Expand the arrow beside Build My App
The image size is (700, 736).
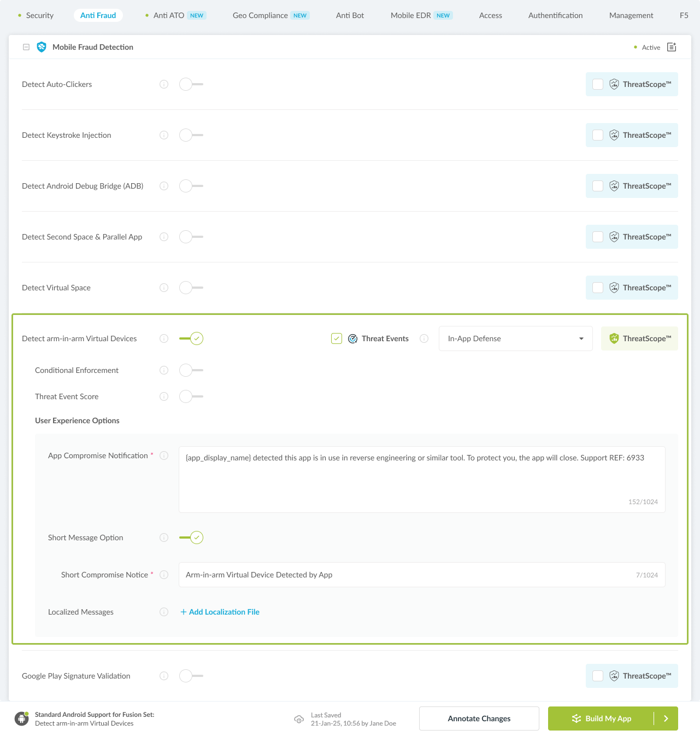[666, 719]
